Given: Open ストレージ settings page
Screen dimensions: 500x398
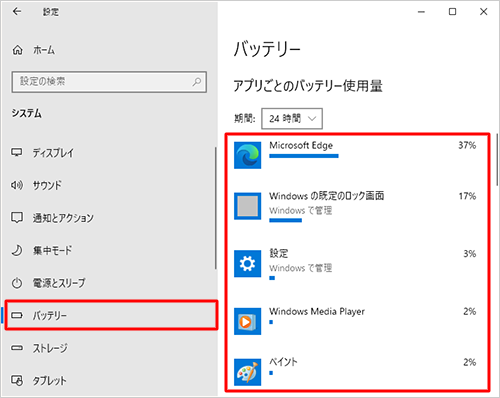Looking at the screenshot, I should [x=50, y=348].
